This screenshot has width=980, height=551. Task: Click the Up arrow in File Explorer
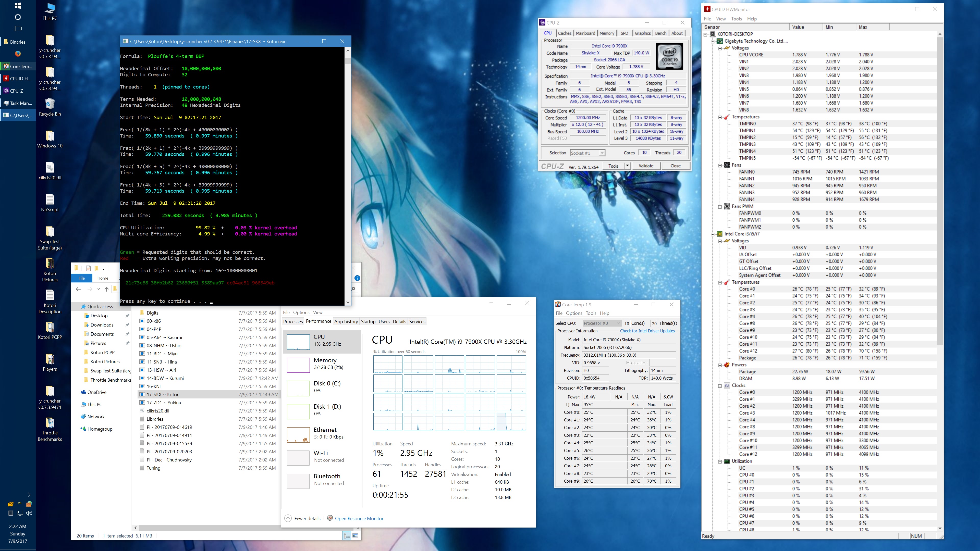point(106,289)
